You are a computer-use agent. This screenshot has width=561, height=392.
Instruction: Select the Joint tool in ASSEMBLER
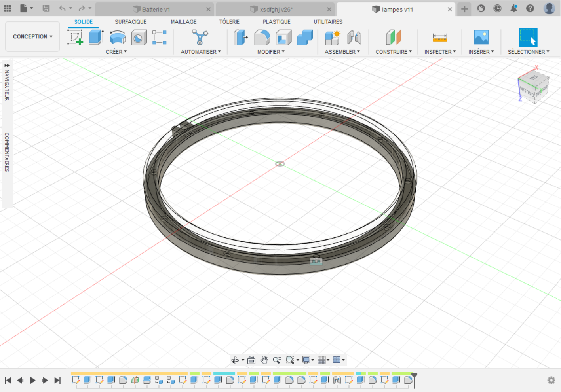pos(354,38)
